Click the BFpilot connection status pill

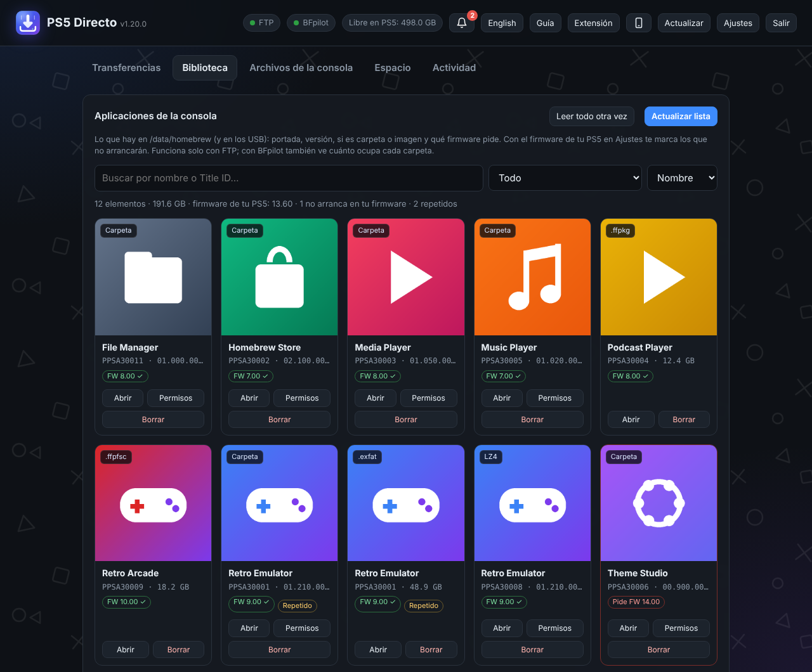point(311,23)
